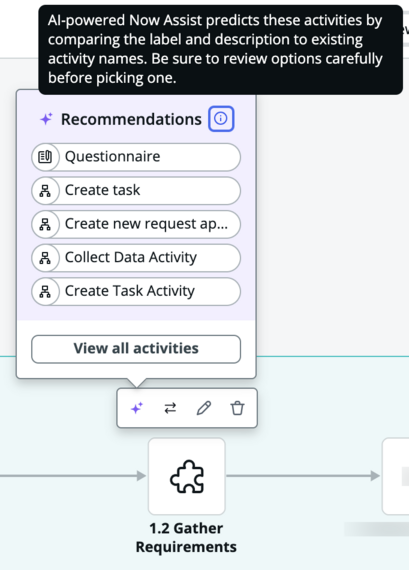Choose the Create task recommendation
Image resolution: width=409 pixels, height=570 pixels.
click(136, 191)
